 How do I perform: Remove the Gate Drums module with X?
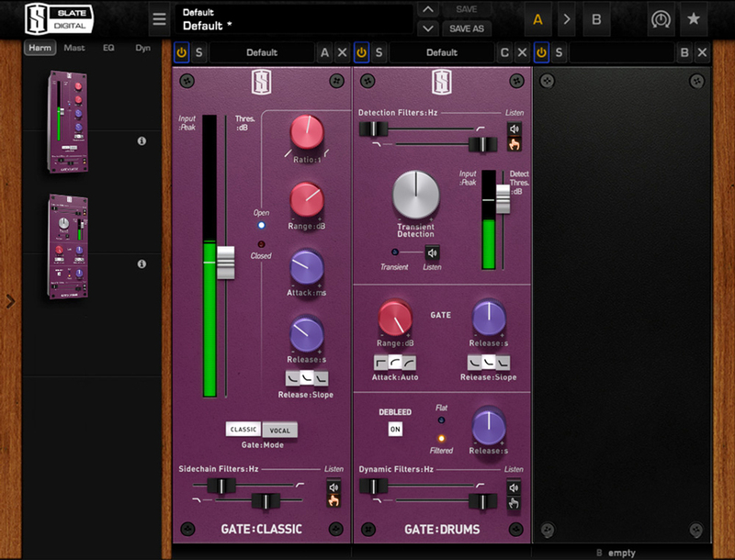tap(522, 52)
